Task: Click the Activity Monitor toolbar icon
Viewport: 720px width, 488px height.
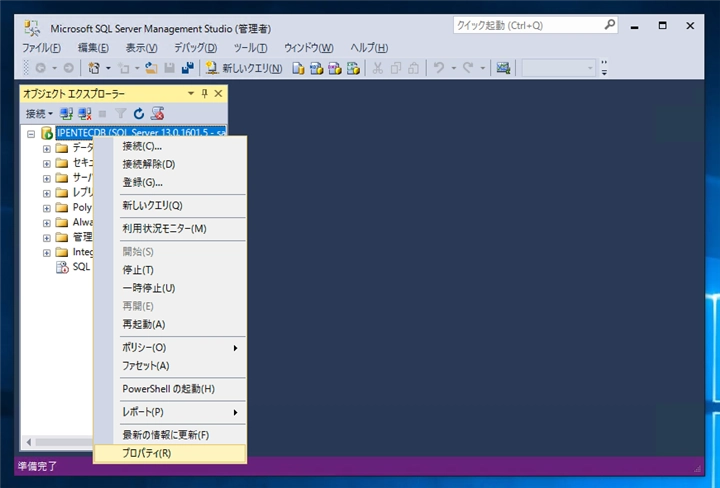Action: (503, 68)
